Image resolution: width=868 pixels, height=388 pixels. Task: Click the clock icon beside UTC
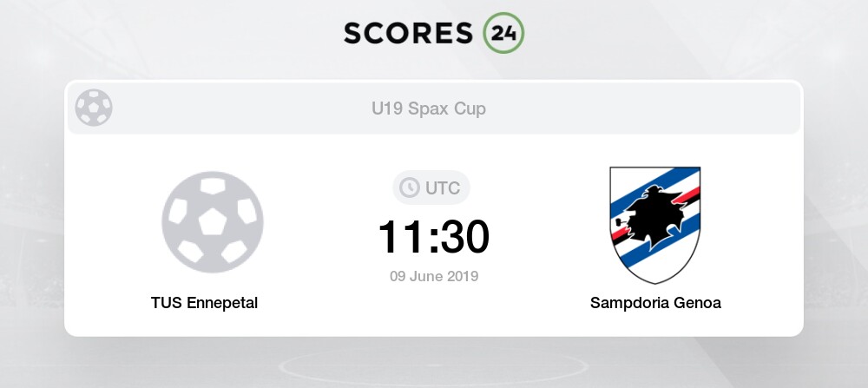tap(410, 188)
